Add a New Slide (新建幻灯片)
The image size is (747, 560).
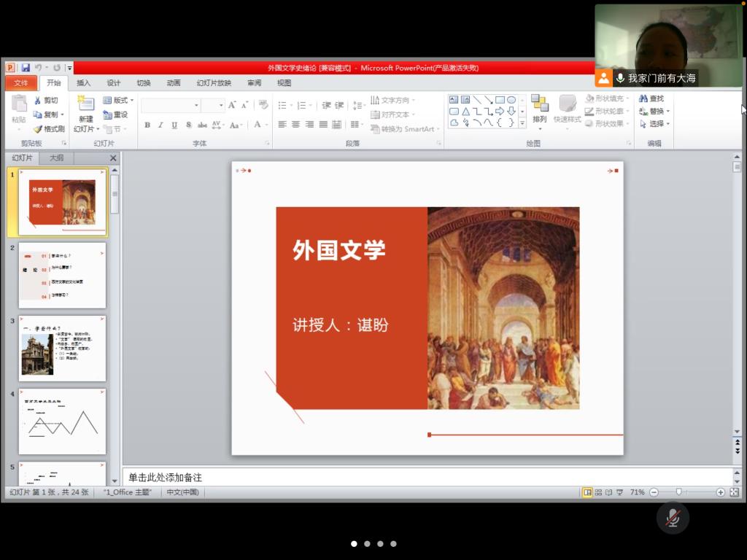pos(86,113)
